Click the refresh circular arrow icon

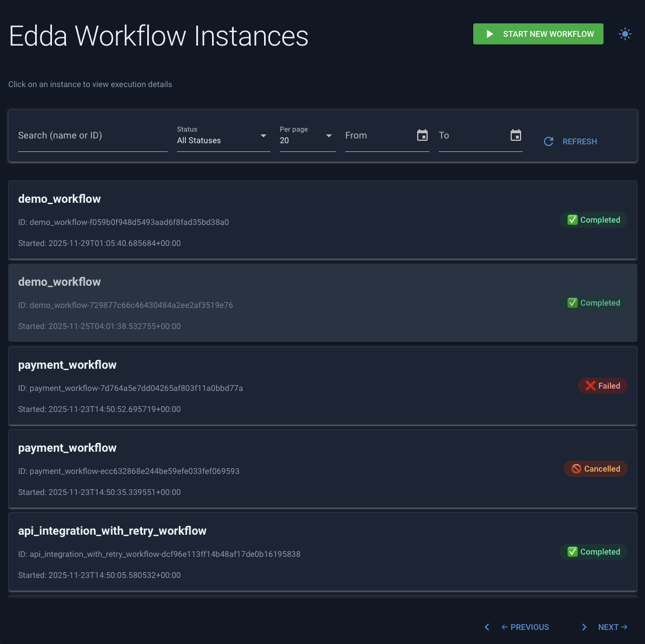548,141
